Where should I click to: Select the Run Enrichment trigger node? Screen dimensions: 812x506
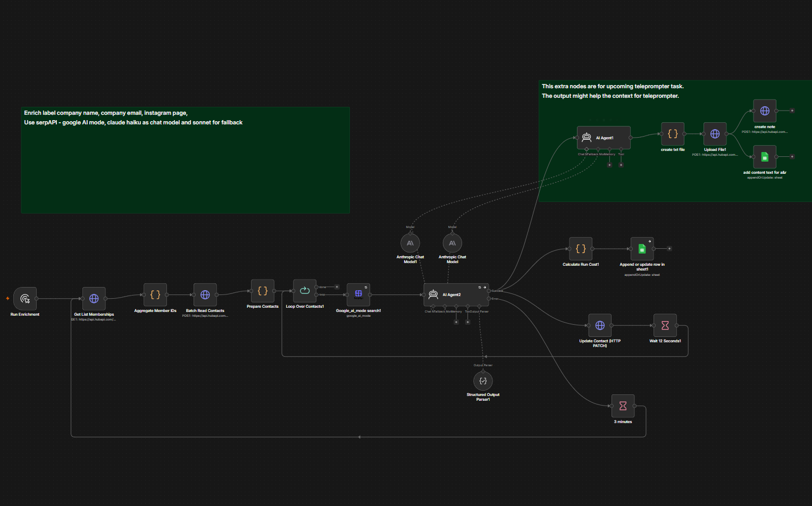25,299
